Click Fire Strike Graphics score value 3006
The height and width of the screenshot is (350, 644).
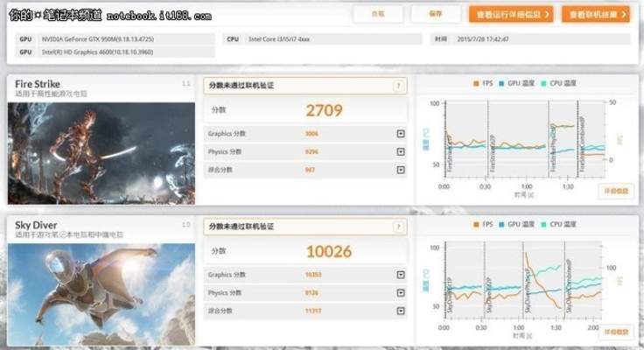(311, 134)
